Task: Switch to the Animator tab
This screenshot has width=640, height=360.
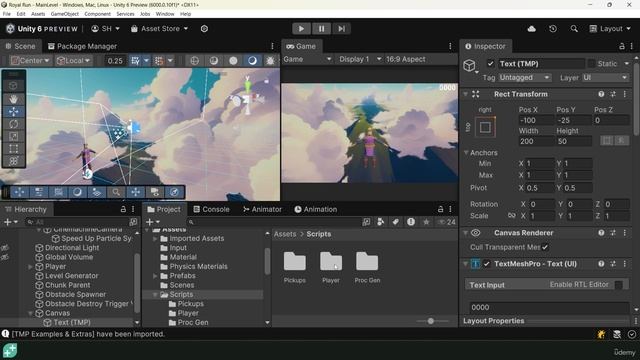Action: pyautogui.click(x=262, y=209)
